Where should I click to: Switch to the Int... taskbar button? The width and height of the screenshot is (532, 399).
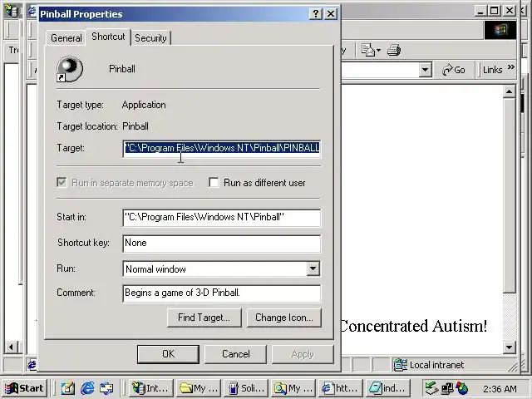coord(151,388)
